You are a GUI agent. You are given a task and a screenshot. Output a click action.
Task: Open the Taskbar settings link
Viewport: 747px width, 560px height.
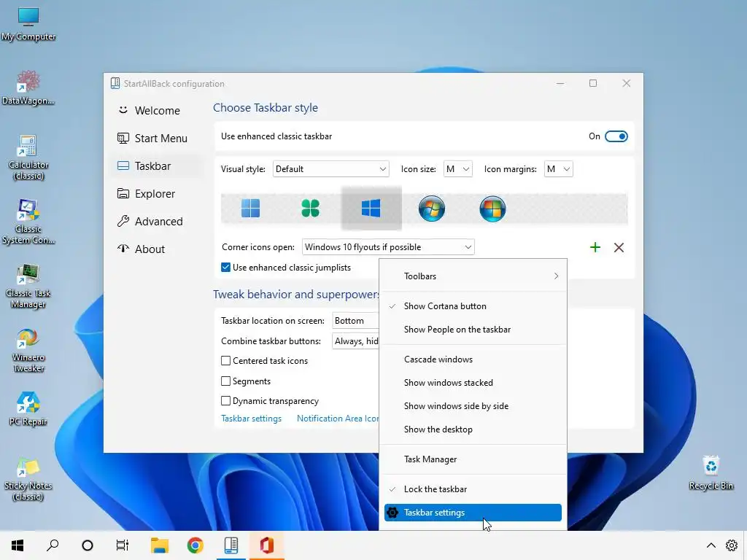[x=251, y=419]
